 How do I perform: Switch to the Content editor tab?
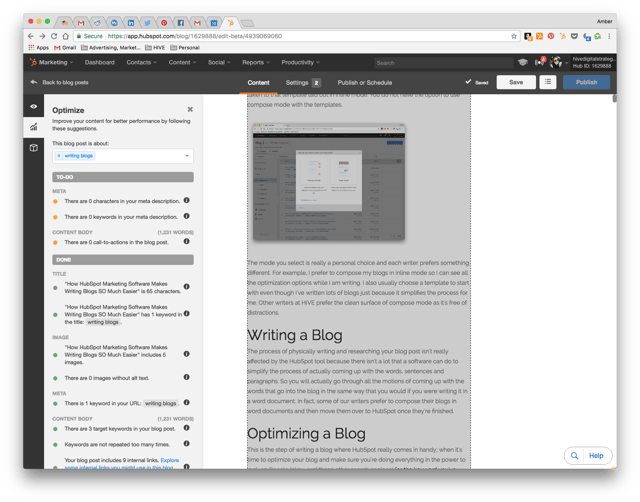pos(258,82)
